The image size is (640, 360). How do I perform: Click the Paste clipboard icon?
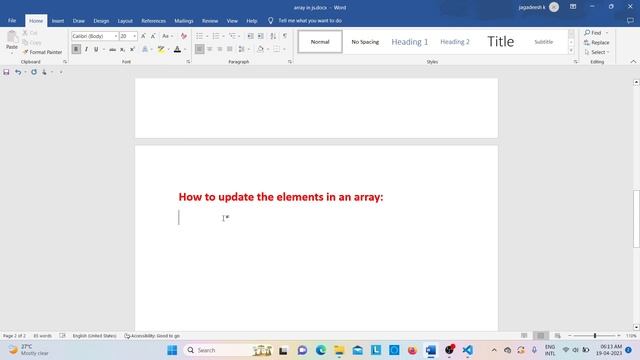(x=12, y=37)
